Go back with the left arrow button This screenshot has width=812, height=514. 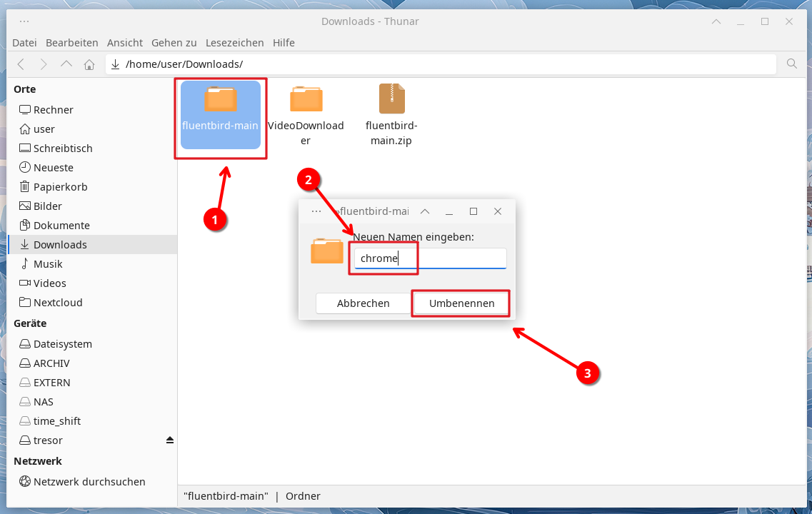[x=21, y=64]
